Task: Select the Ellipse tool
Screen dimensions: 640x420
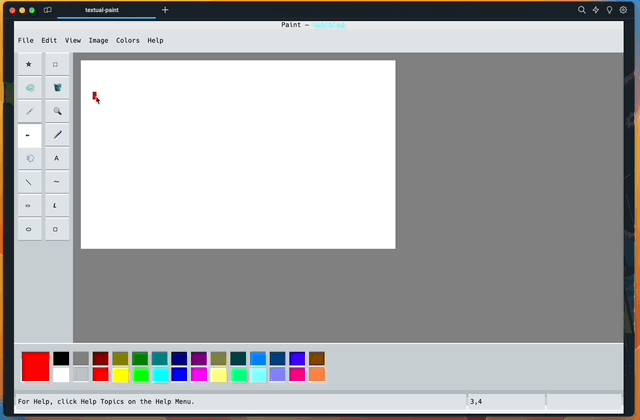Action: 29,229
